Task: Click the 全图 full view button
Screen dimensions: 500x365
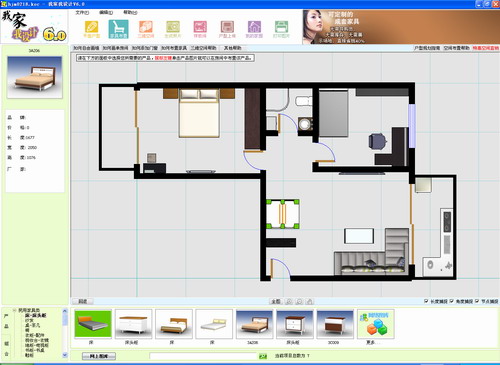Action: click(x=276, y=302)
